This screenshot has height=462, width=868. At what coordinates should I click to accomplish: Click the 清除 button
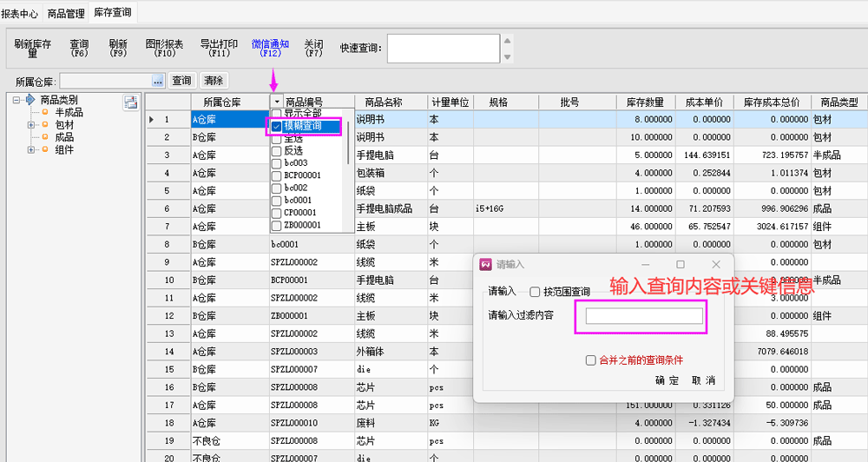click(214, 80)
